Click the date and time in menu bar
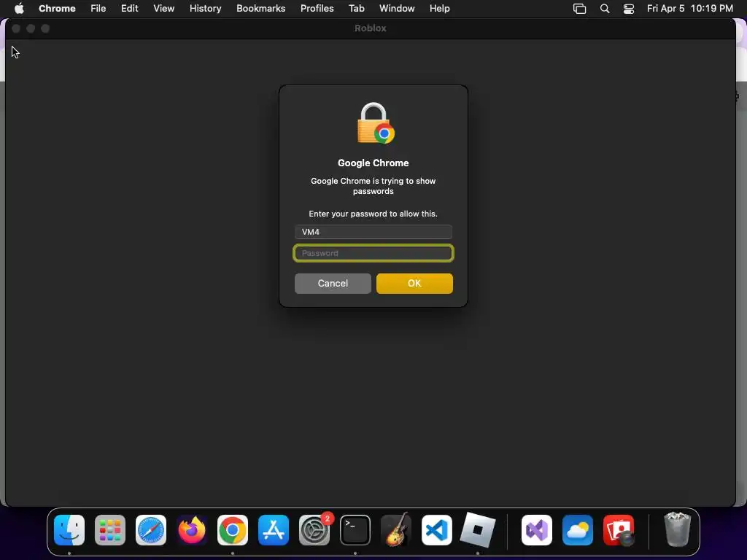747x560 pixels. (x=690, y=9)
